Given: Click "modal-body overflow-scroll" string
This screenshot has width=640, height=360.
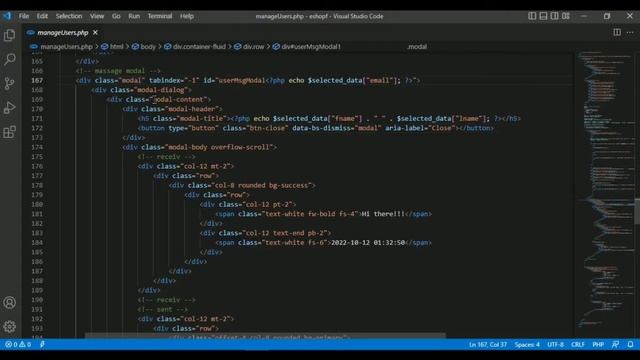Looking at the screenshot, I should tap(218, 147).
